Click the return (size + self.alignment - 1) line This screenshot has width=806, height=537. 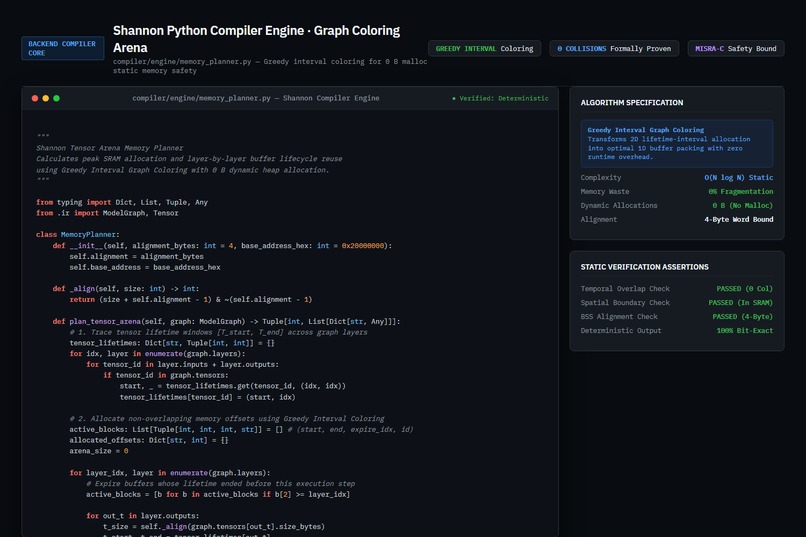[x=191, y=300]
